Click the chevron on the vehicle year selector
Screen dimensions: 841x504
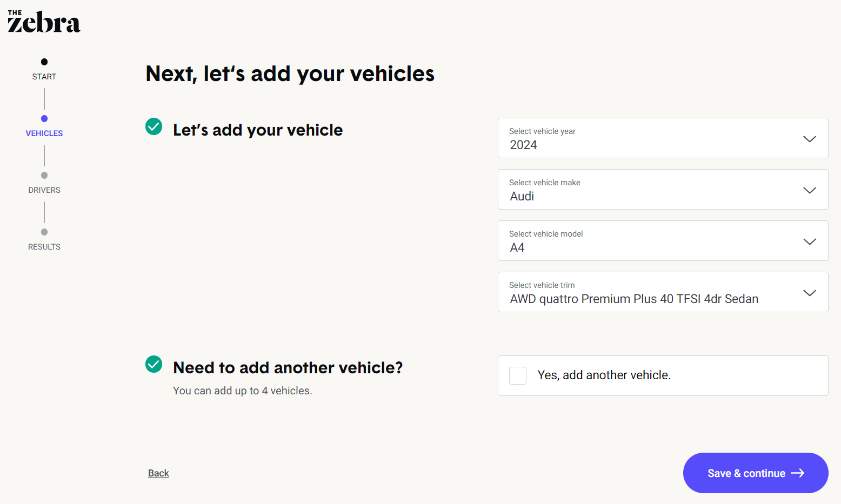click(809, 138)
